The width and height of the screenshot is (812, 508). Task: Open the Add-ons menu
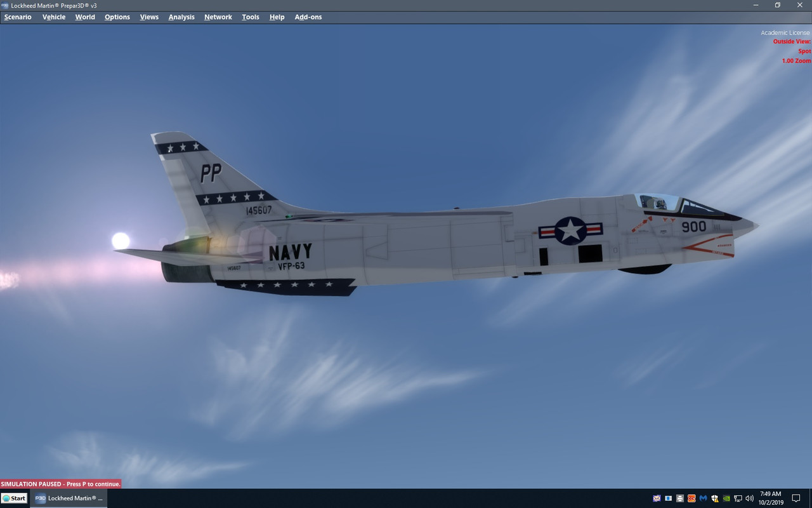point(308,17)
